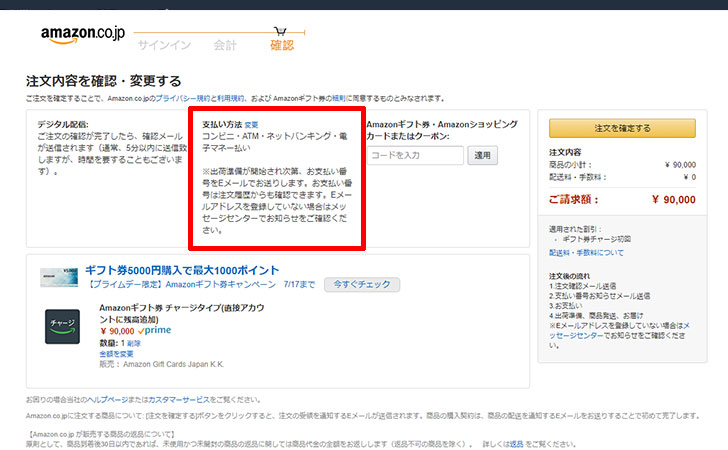Click the prime badge icon
Image resolution: width=728 pixels, height=450 pixels.
pyautogui.click(x=155, y=331)
